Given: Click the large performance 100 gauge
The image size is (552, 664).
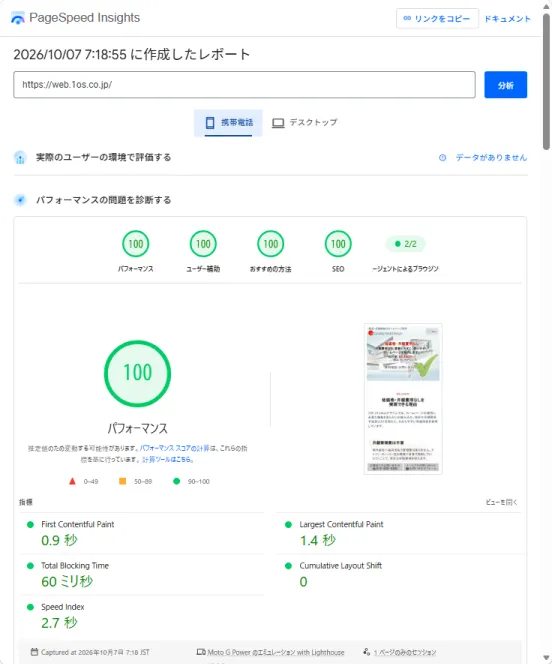Looking at the screenshot, I should click(x=138, y=374).
